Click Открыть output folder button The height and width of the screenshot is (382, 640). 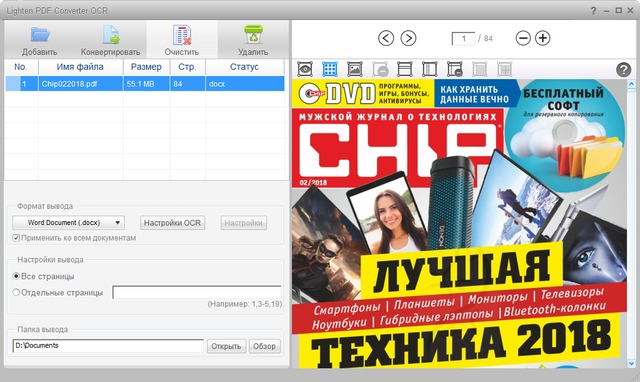pos(227,346)
